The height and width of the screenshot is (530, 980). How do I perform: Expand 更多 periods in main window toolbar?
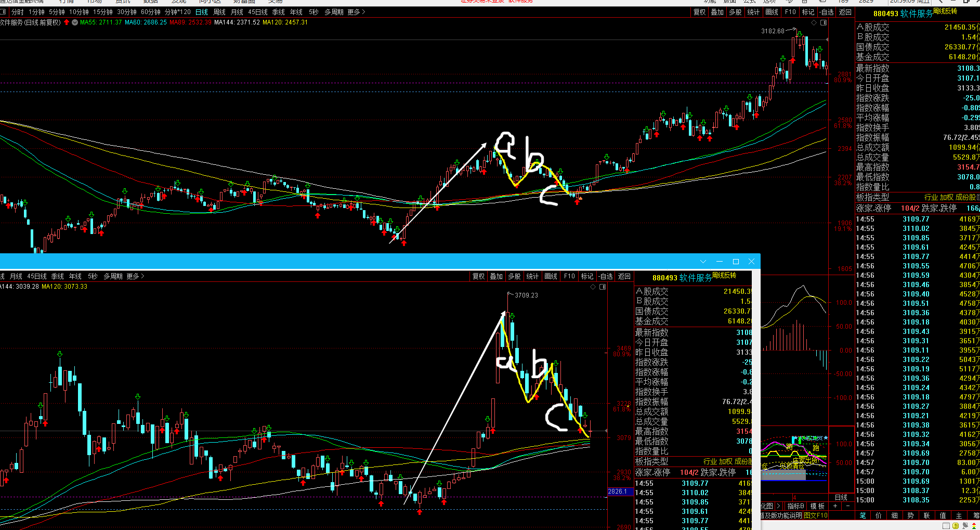click(x=356, y=12)
